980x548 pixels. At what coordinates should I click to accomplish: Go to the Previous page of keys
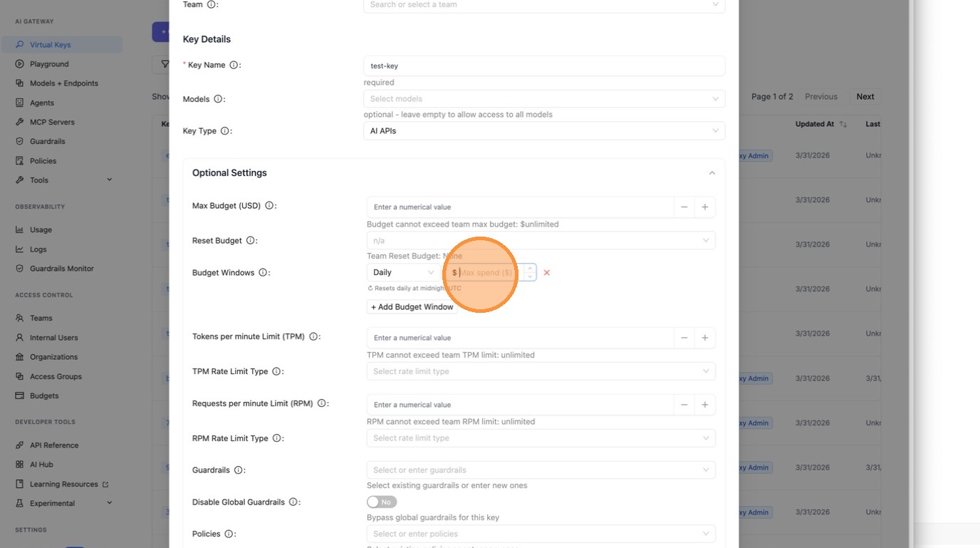point(821,97)
